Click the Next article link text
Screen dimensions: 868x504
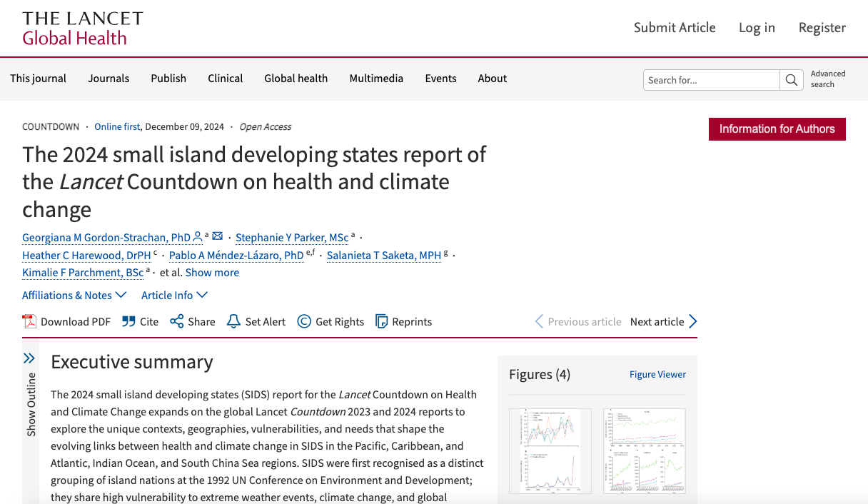[657, 322]
